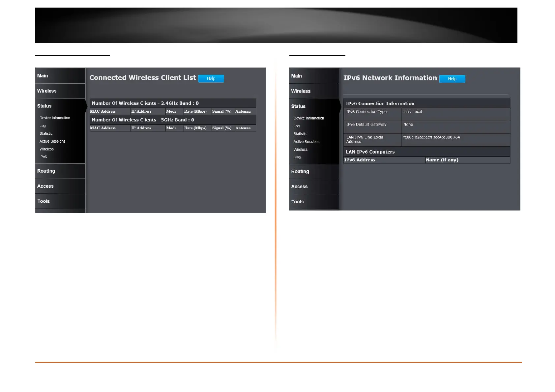Open Wireless sub-item under Status in client panel
The height and width of the screenshot is (392, 555).
[46, 149]
